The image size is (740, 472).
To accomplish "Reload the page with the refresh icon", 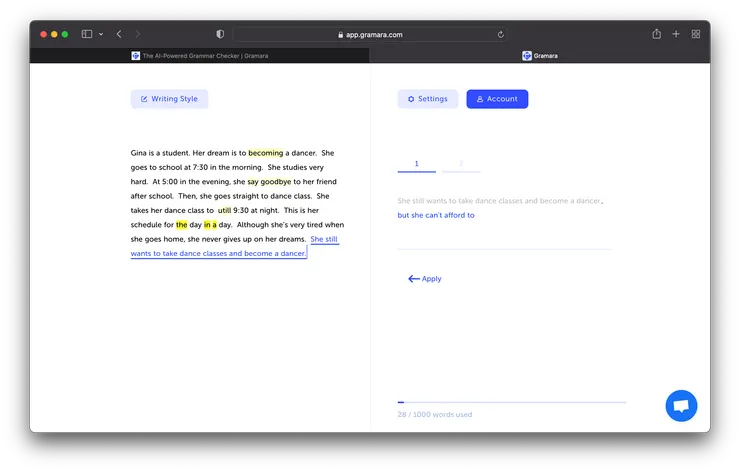I will pos(501,34).
